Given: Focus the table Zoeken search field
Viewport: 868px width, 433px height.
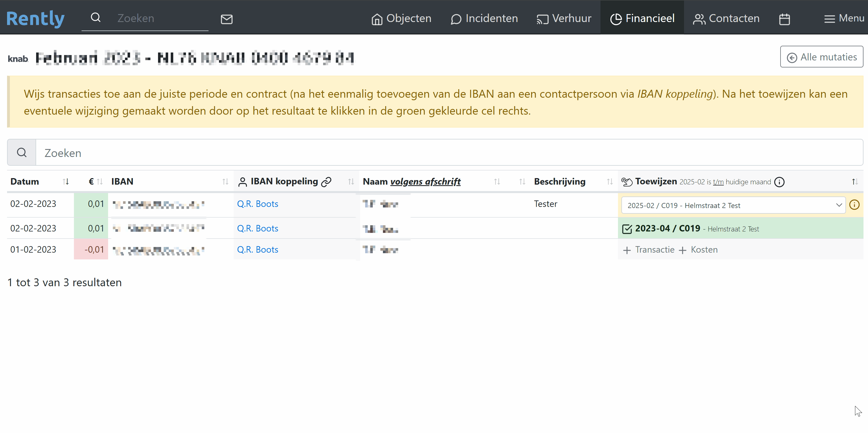Looking at the screenshot, I should [x=448, y=153].
